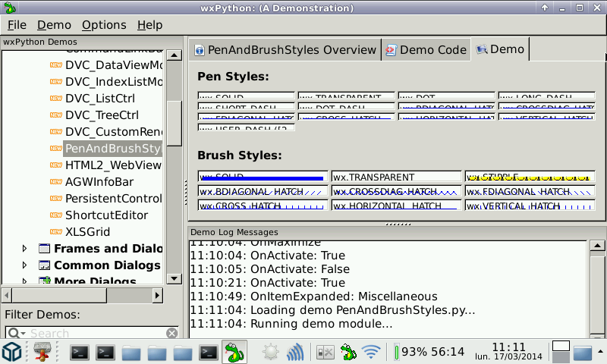Image resolution: width=607 pixels, height=364 pixels.
Task: Click the magnifier icon in the search box
Action: coord(13,333)
